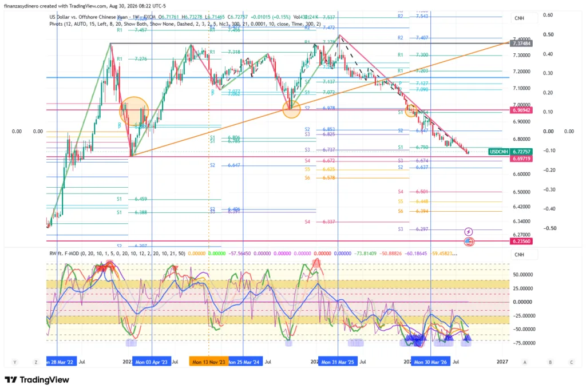Click the 7.20000 price axis value
The width and height of the screenshot is (586, 392).
point(521,72)
